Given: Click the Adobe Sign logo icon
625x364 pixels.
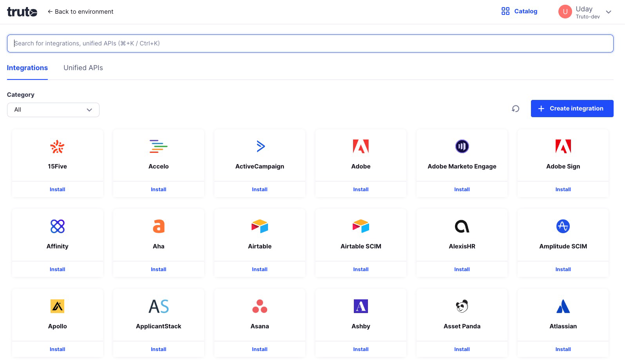Looking at the screenshot, I should 563,147.
